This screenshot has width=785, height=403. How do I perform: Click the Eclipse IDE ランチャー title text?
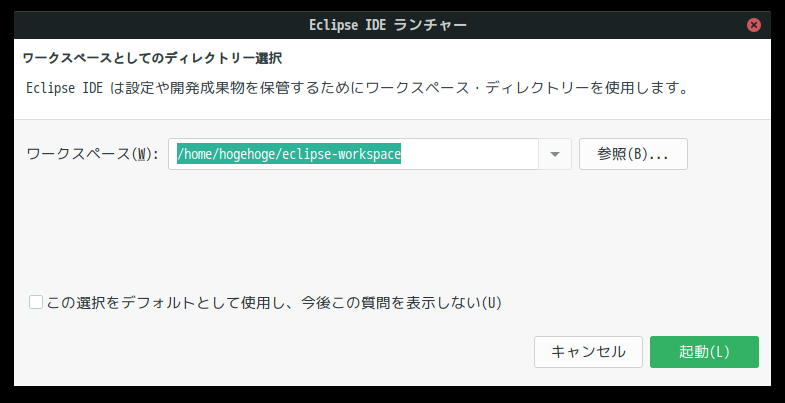click(388, 25)
